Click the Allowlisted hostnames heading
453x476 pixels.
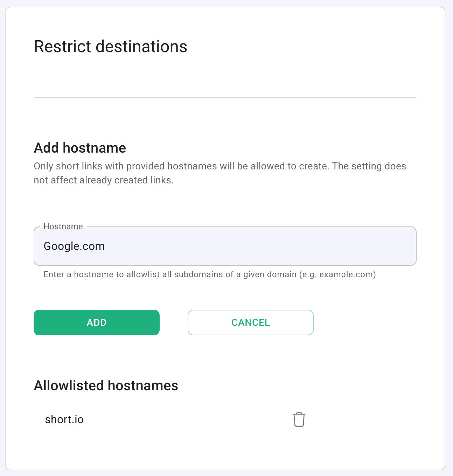coord(106,385)
